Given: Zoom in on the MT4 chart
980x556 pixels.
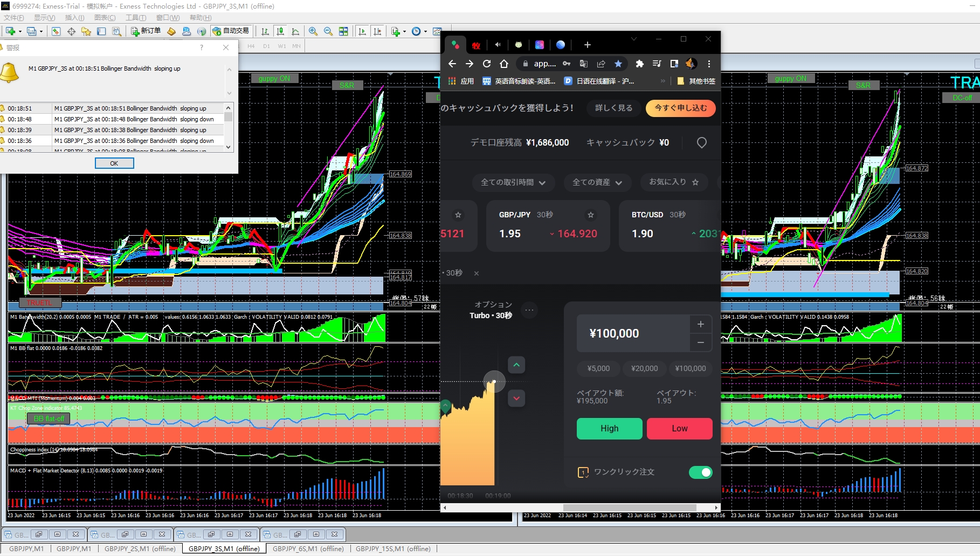Looking at the screenshot, I should (313, 31).
